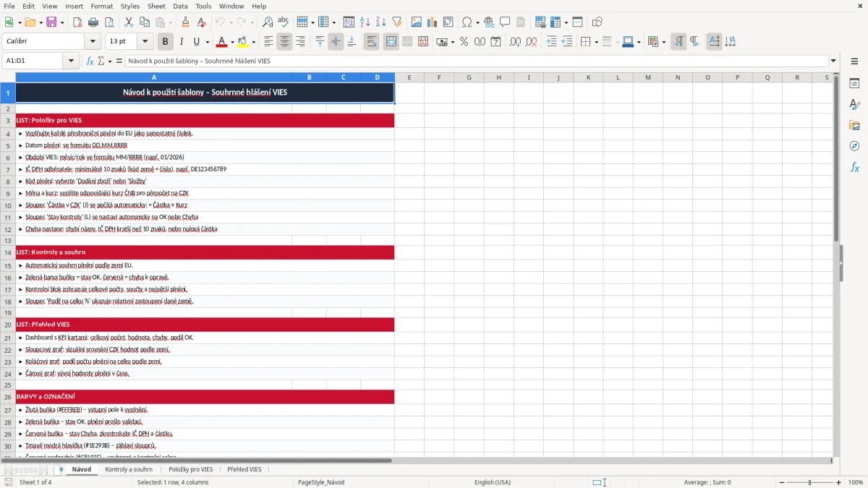868x488 pixels.
Task: Click the Format as Percent icon
Action: click(464, 42)
